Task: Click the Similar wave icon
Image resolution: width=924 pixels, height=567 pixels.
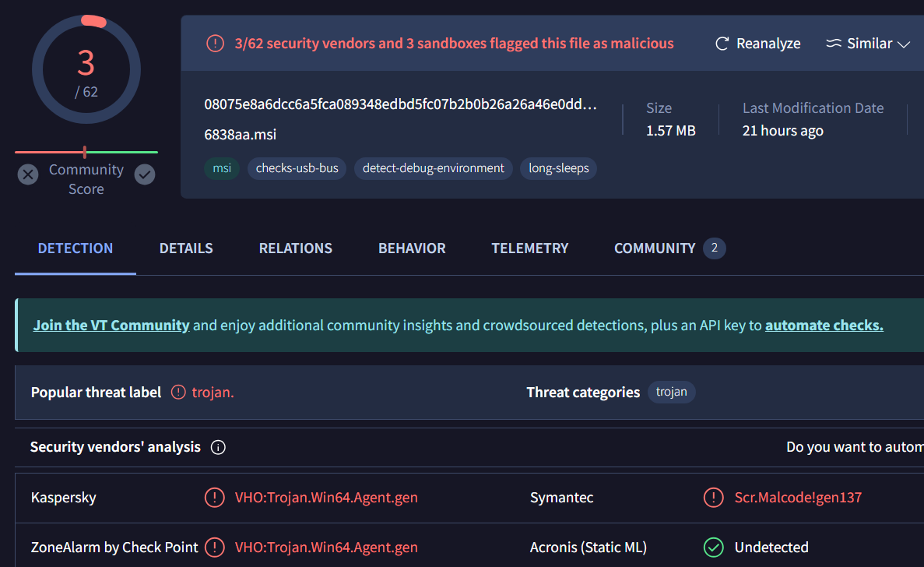Action: click(834, 44)
